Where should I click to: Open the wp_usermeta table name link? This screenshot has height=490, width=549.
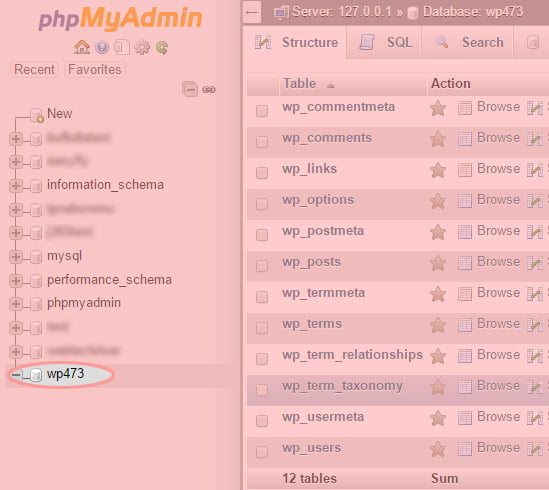tap(323, 417)
